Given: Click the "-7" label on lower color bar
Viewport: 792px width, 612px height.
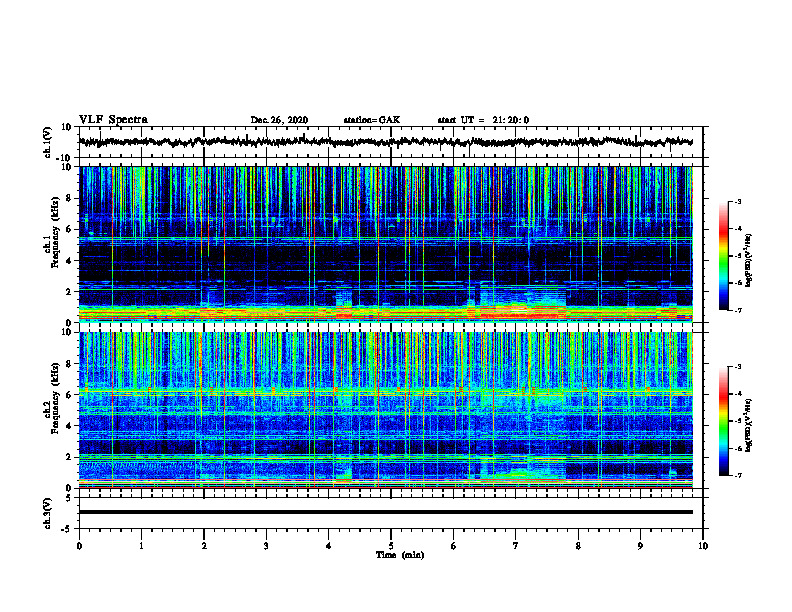Looking at the screenshot, I should 738,476.
